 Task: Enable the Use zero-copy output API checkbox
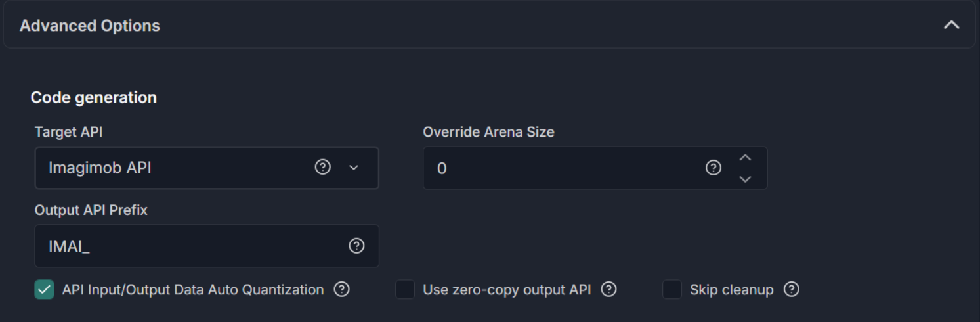pyautogui.click(x=405, y=289)
